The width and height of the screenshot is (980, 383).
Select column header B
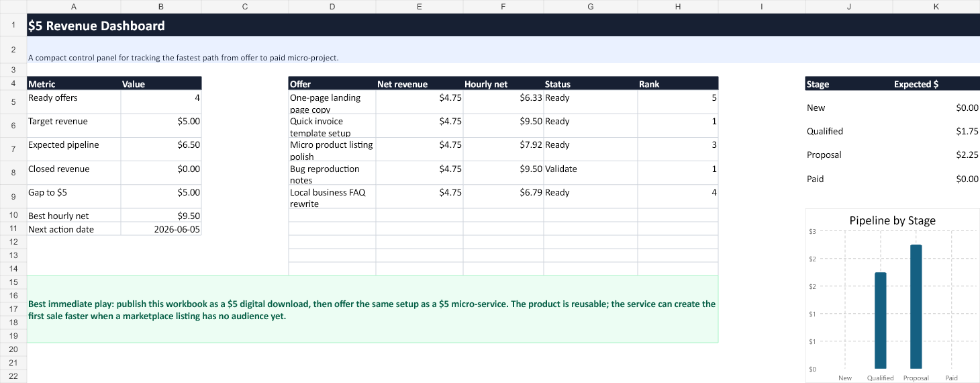pyautogui.click(x=161, y=6)
